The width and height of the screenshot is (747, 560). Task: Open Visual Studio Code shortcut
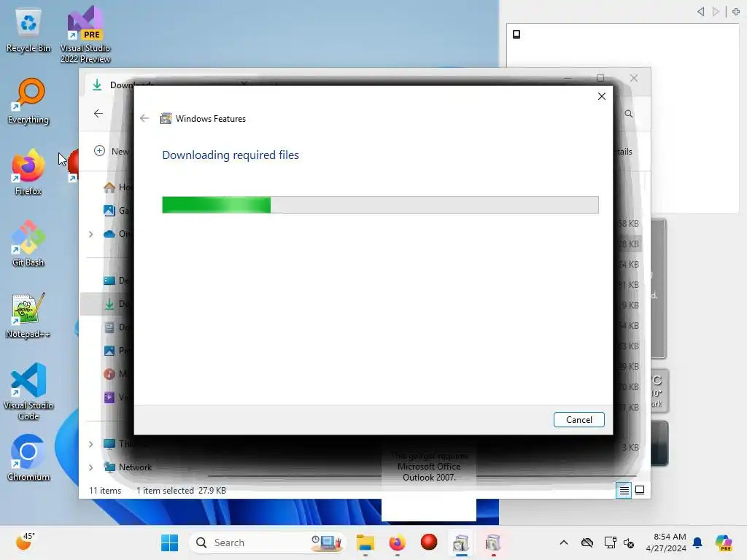28,392
